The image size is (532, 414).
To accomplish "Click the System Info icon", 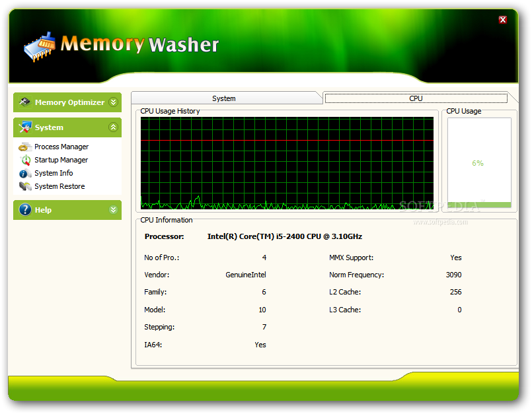I will tap(24, 173).
